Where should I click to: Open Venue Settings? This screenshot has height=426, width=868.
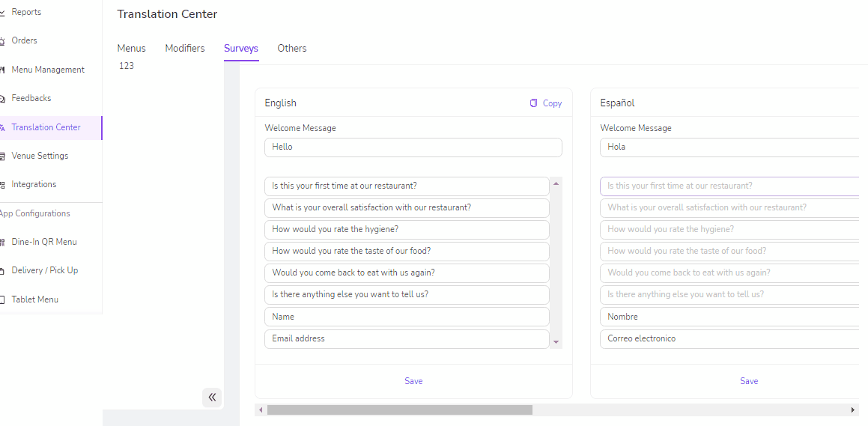click(x=40, y=156)
